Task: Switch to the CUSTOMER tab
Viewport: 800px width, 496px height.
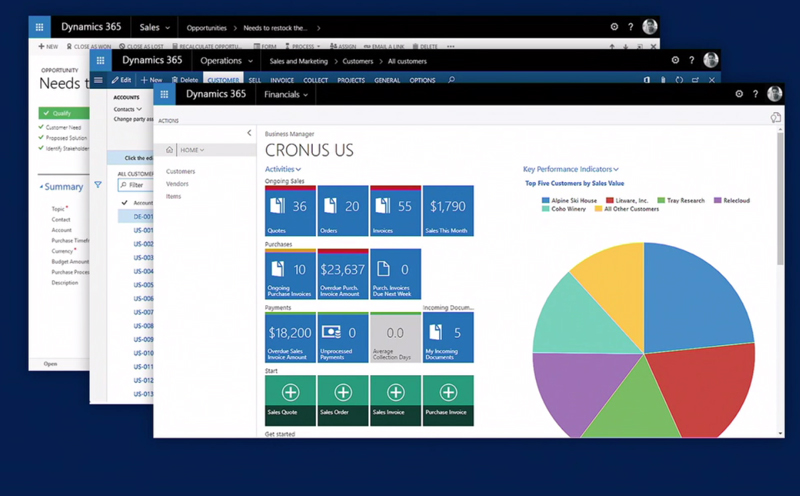Action: coord(223,80)
